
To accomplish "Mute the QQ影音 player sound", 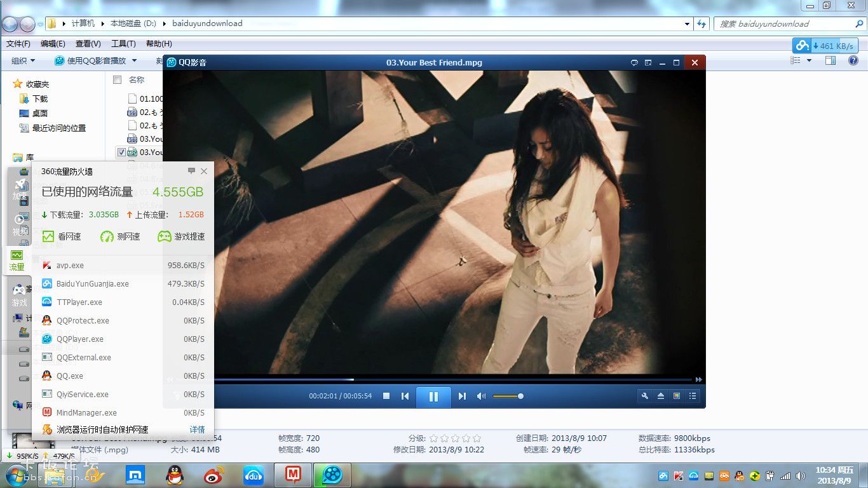I will click(x=481, y=396).
